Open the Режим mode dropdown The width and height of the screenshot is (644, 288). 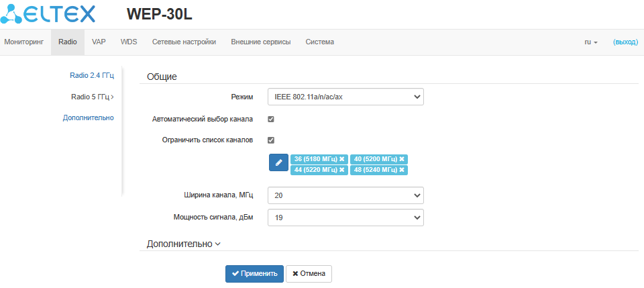tap(345, 97)
